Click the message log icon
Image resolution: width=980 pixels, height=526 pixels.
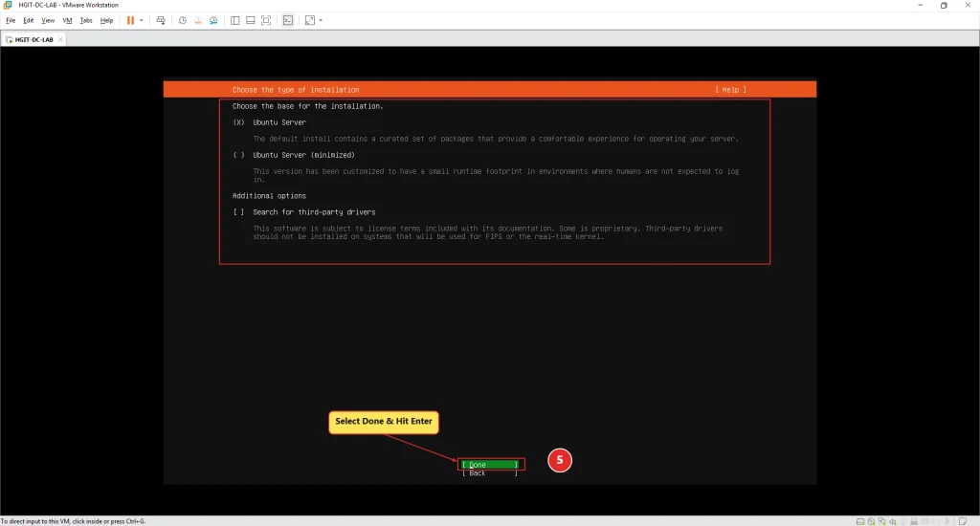coord(963,521)
